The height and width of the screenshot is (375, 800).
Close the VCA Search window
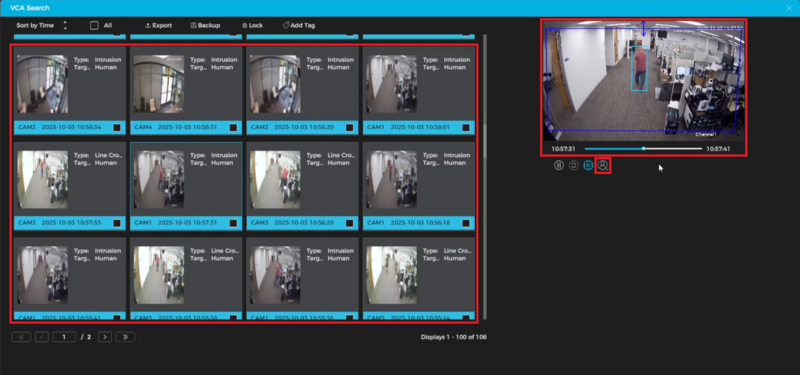(789, 8)
